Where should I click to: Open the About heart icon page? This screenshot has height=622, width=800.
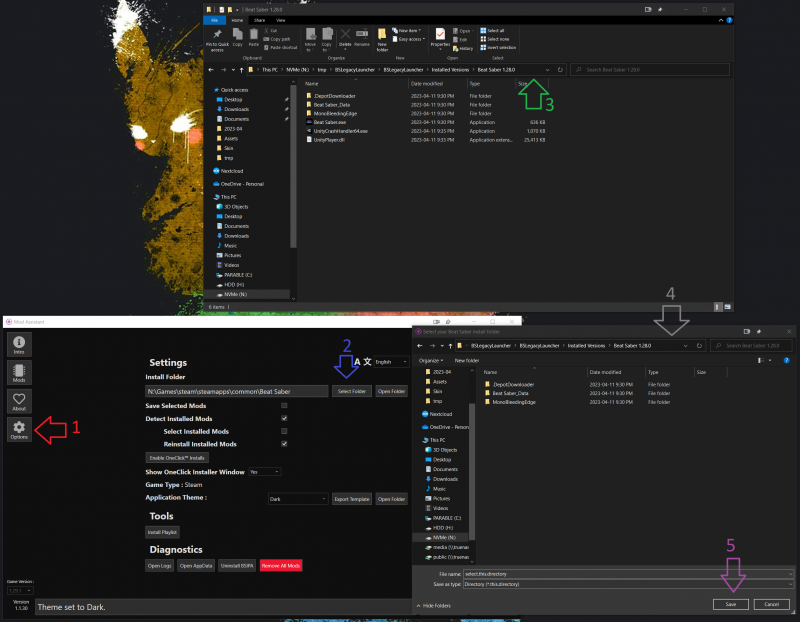click(x=20, y=402)
